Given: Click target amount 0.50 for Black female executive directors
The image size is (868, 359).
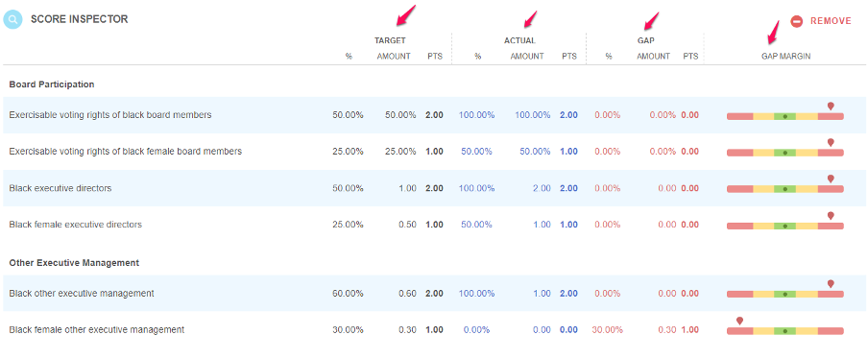Looking at the screenshot, I should coord(407,225).
